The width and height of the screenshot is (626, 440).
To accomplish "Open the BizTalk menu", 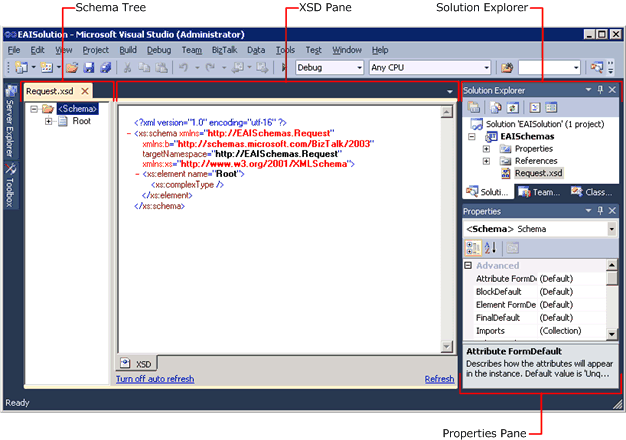I will pyautogui.click(x=224, y=50).
